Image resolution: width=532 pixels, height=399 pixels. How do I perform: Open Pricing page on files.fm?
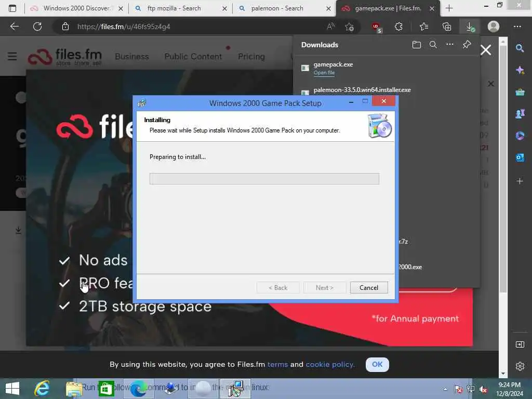(x=251, y=56)
